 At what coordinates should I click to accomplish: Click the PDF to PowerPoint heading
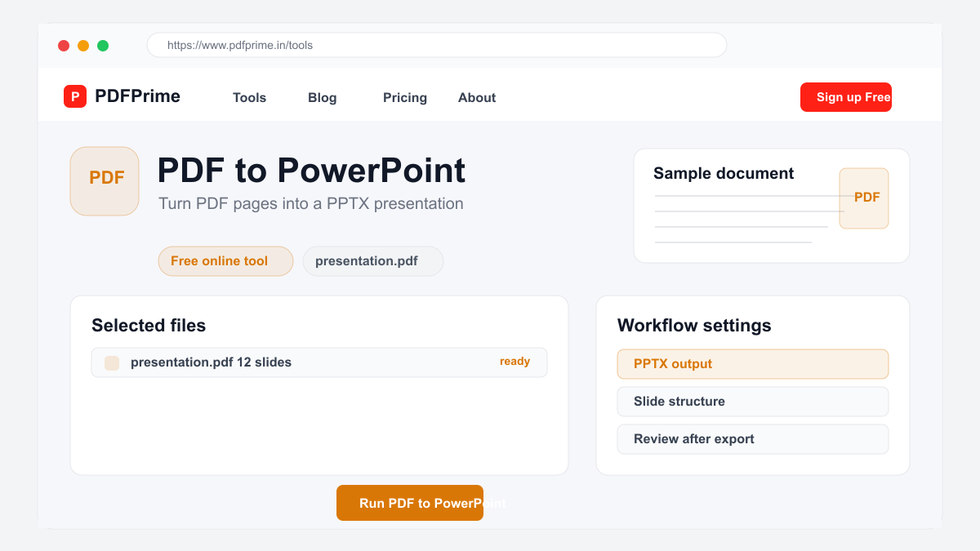pos(311,171)
